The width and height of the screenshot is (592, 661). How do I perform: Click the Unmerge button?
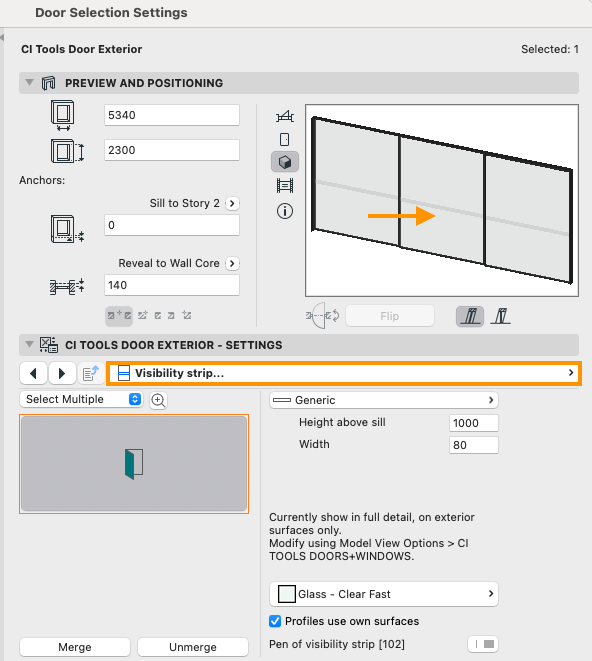(193, 647)
